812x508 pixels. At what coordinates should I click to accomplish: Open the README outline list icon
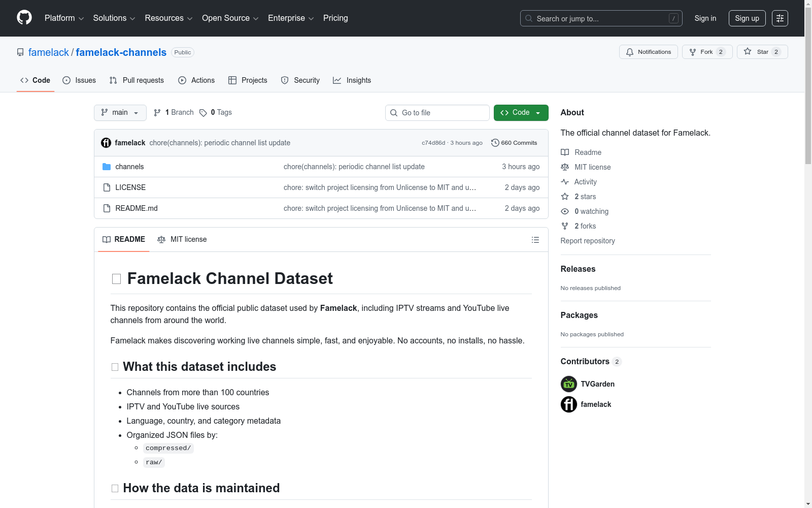click(x=535, y=240)
